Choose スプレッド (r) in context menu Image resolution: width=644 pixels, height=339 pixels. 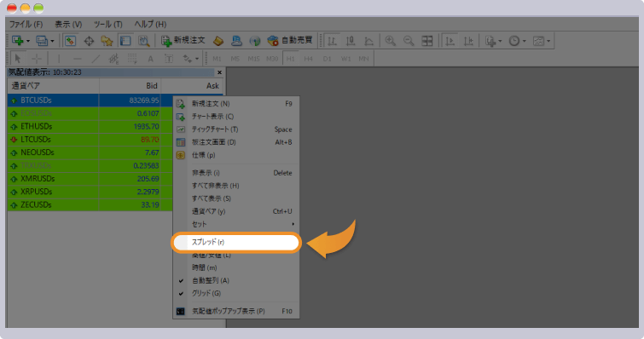(x=236, y=242)
